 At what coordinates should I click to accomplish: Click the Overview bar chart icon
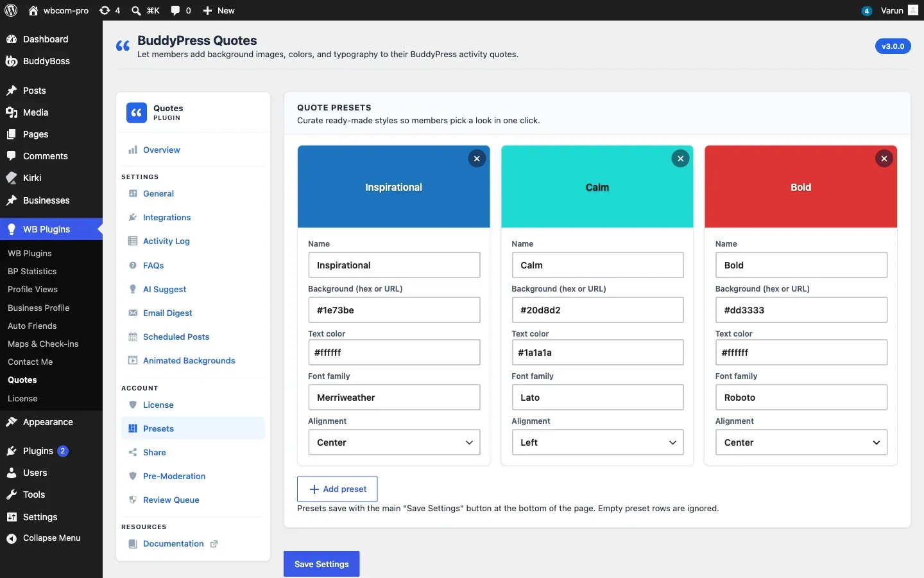tap(133, 150)
